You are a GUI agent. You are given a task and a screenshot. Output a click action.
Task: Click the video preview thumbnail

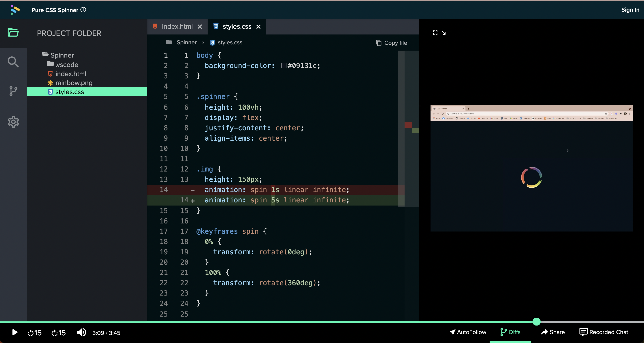[x=531, y=168]
